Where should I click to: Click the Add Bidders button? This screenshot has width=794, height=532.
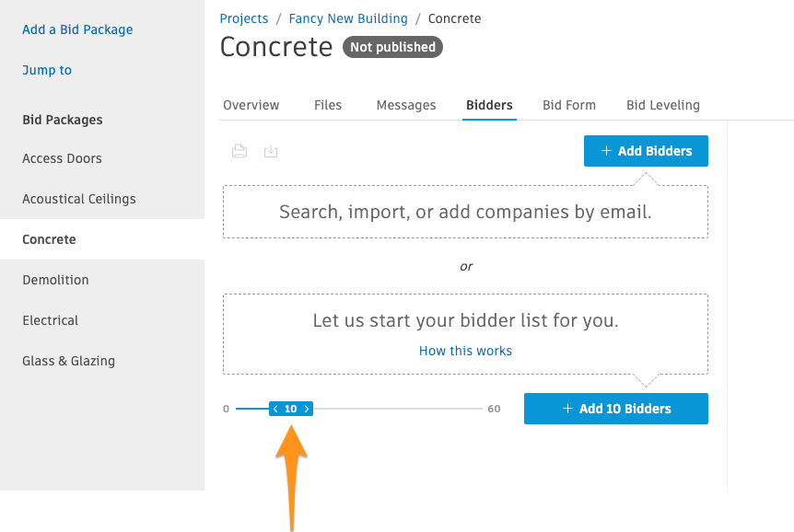click(x=646, y=151)
